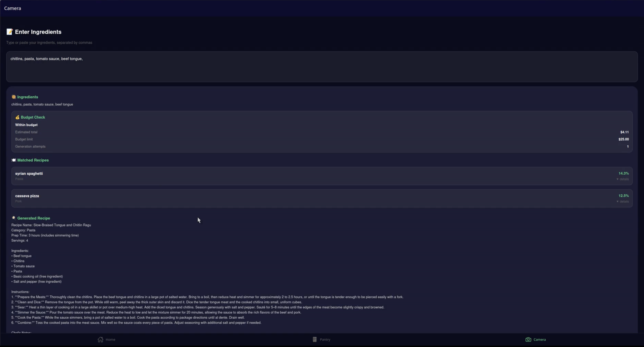Viewport: 644px width, 347px height.
Task: Open the Pantry tab icon
Action: click(x=314, y=339)
